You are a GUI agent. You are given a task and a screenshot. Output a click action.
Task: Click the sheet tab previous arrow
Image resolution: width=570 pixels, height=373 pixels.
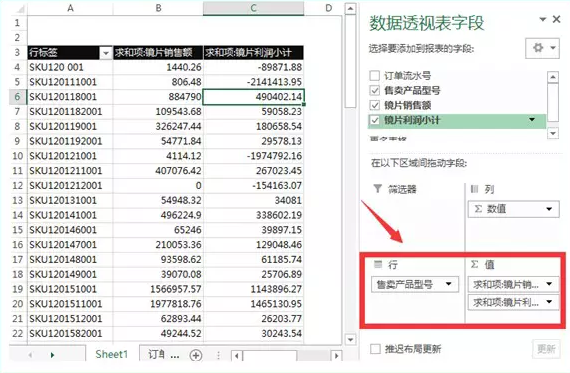(31, 355)
